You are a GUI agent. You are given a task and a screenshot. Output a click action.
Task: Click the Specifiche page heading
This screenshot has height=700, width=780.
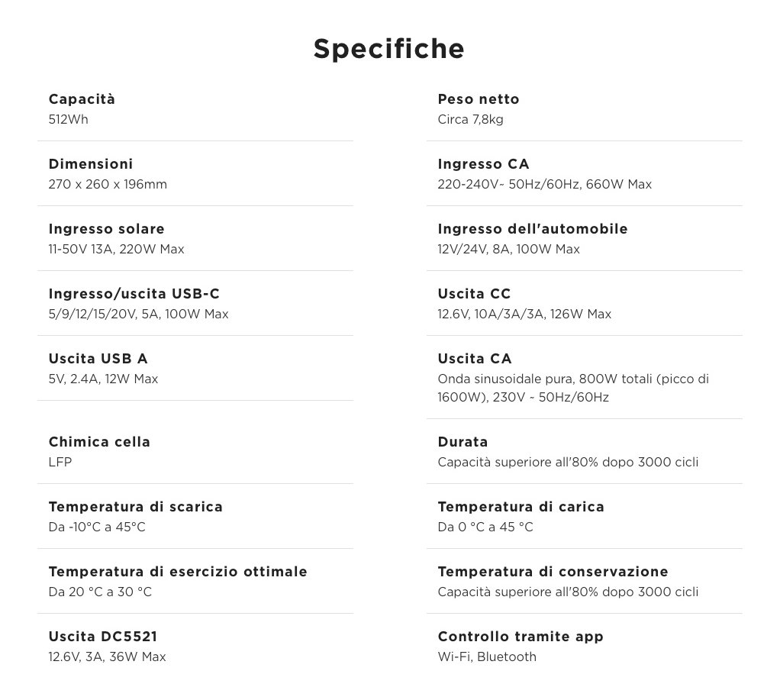click(388, 49)
